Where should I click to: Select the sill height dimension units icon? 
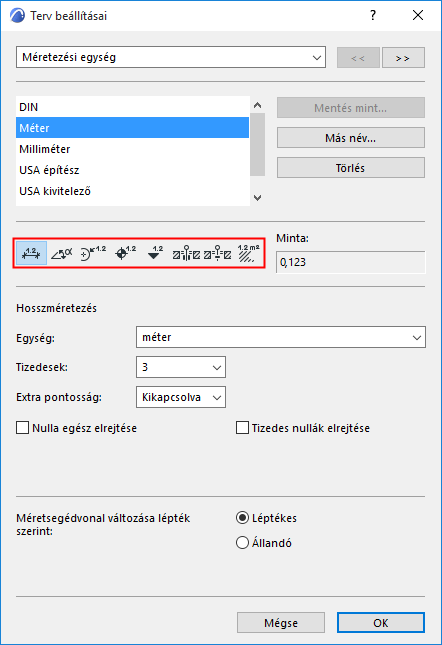(x=218, y=253)
